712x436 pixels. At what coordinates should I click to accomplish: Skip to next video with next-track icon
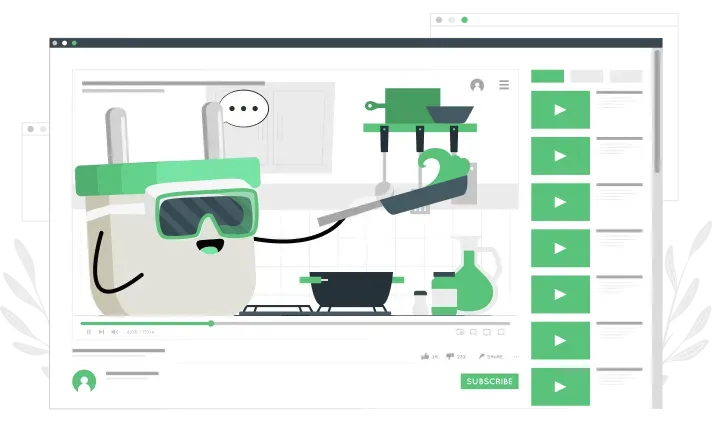102,332
